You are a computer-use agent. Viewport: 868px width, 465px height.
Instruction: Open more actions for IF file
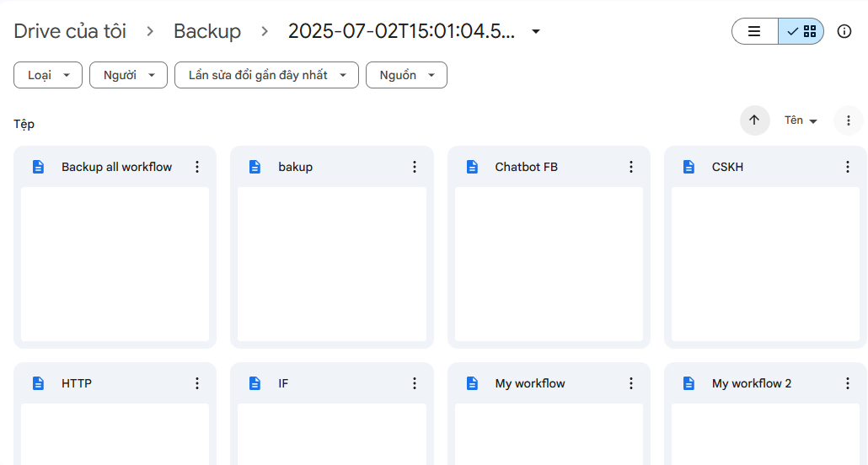414,383
